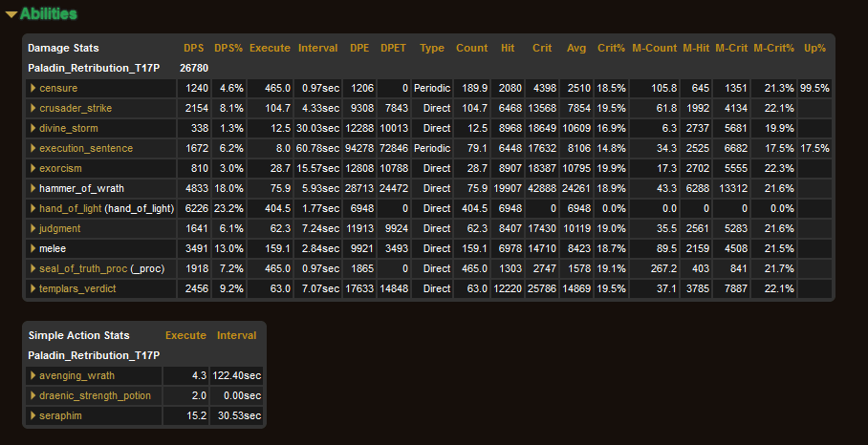Click the DPS column header

click(194, 48)
